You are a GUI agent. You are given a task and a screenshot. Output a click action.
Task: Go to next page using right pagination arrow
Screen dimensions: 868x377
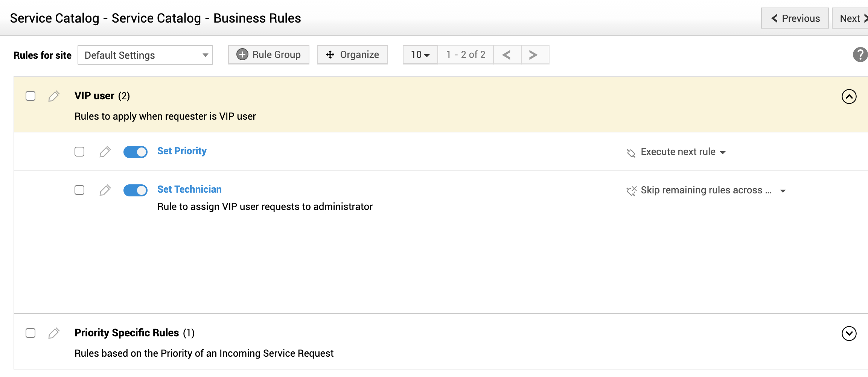(533, 54)
